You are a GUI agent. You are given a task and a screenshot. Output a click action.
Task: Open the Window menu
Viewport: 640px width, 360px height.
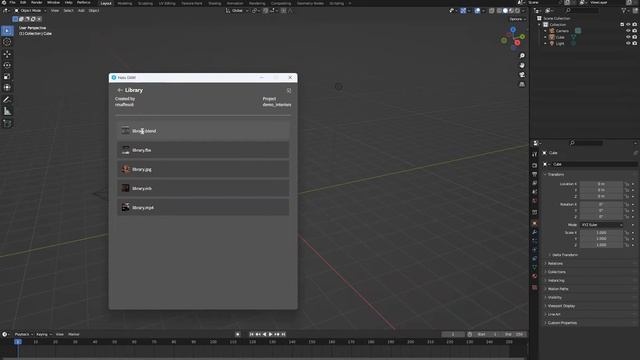click(x=53, y=2)
